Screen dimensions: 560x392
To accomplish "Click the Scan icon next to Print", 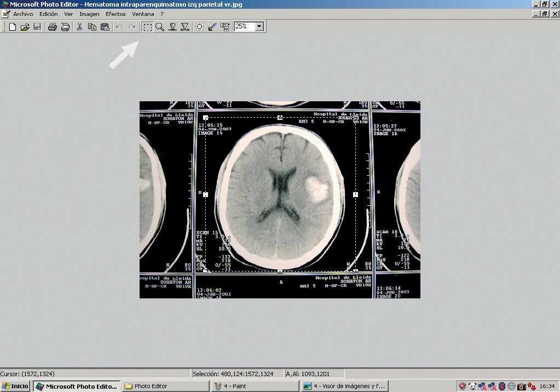I will (x=65, y=27).
